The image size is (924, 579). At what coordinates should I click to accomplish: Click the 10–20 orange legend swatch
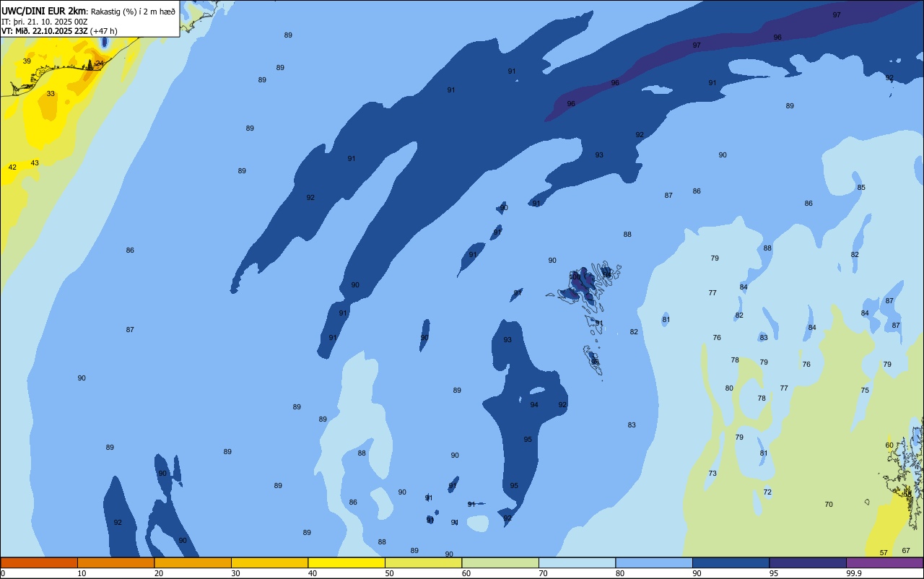(x=115, y=562)
